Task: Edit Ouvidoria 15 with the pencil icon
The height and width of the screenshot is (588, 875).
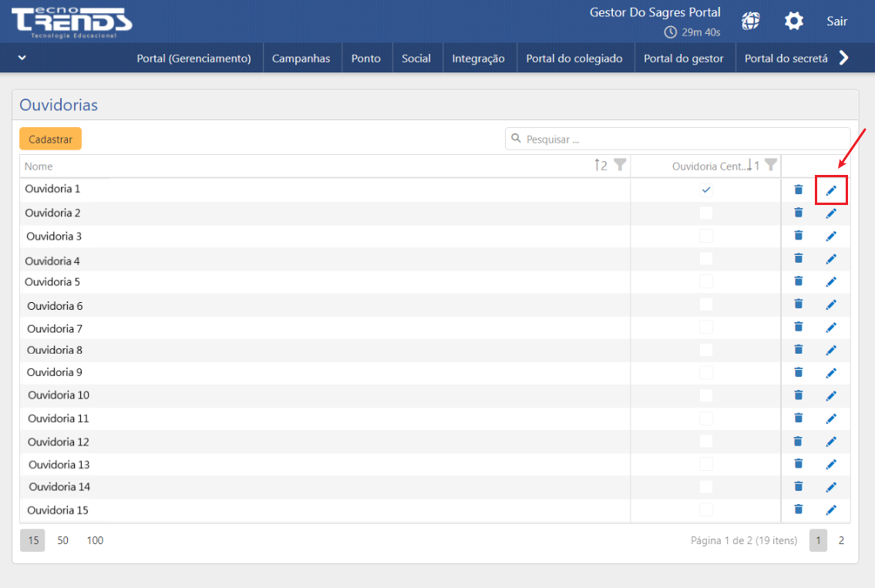Action: click(x=831, y=510)
